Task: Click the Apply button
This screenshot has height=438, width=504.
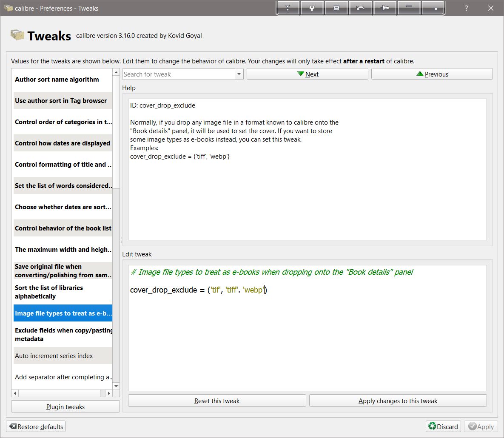Action: tap(481, 427)
